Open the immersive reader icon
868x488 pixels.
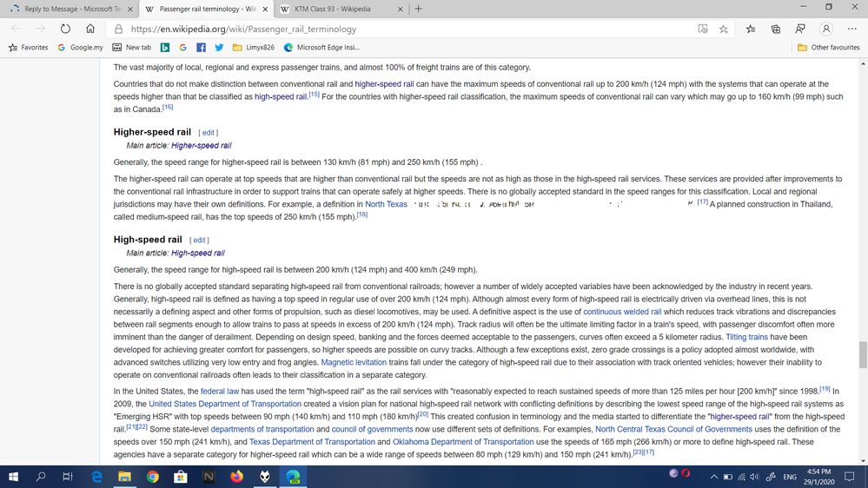[x=703, y=29]
